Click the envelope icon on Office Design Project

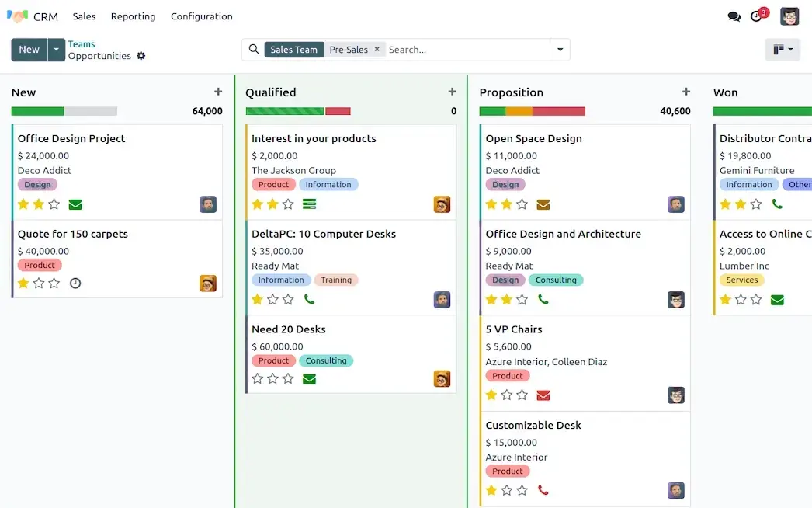(x=75, y=205)
